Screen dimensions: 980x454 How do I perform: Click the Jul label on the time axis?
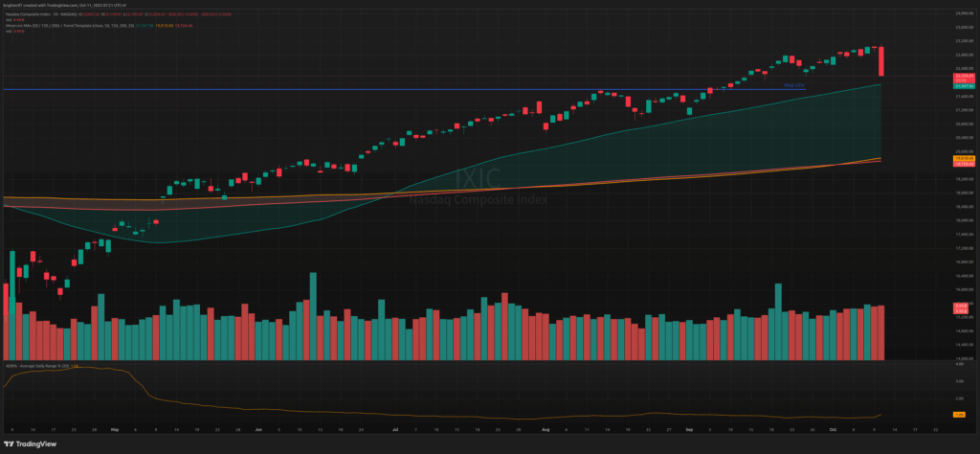click(x=395, y=431)
